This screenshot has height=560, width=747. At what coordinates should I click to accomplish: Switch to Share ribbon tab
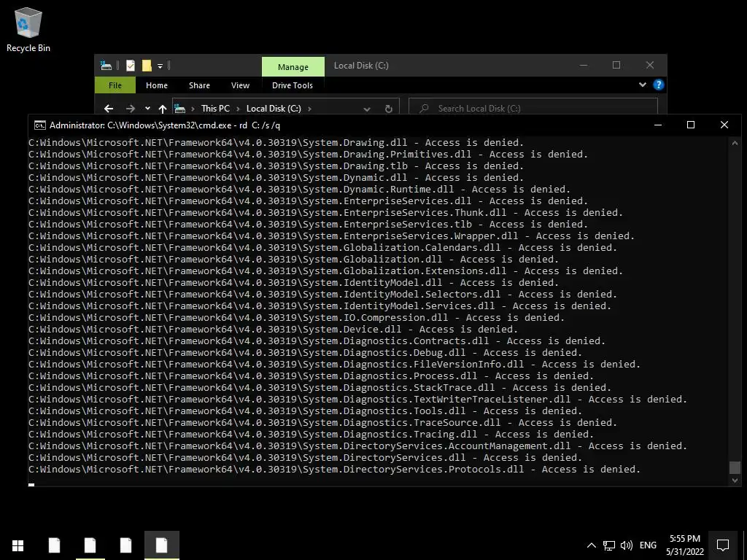point(199,85)
